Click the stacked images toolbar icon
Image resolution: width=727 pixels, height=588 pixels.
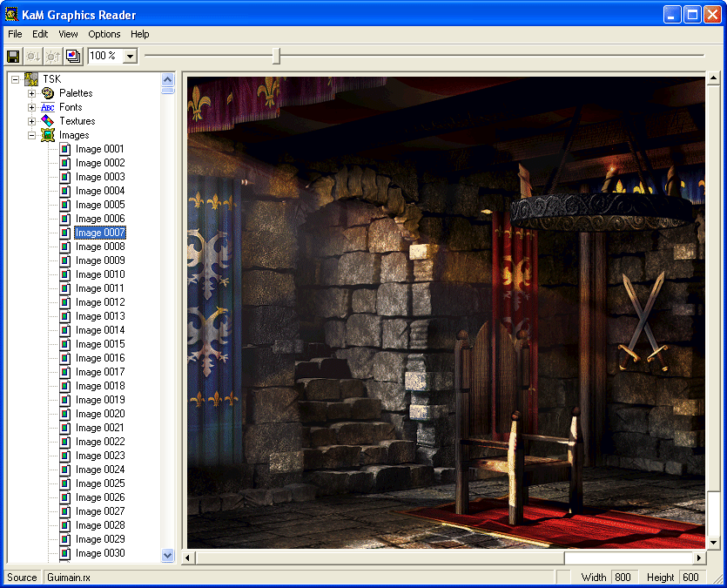point(73,56)
